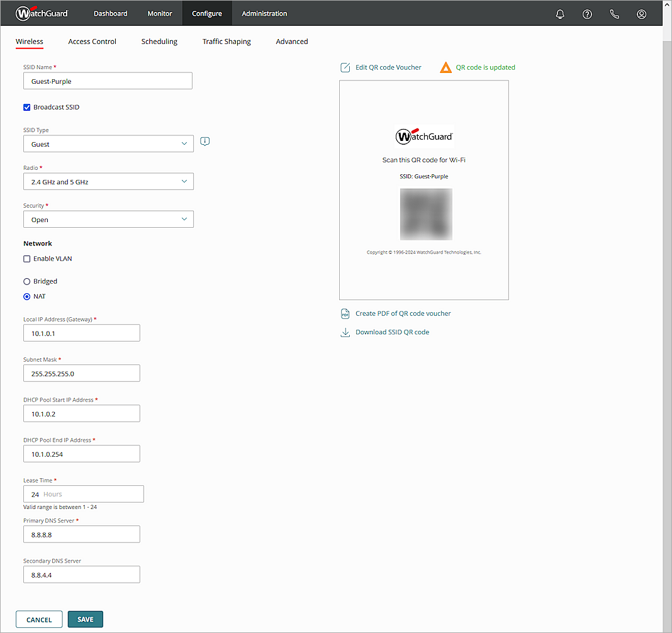This screenshot has height=633, width=672.
Task: Enable the Enable VLAN checkbox
Action: coord(26,259)
